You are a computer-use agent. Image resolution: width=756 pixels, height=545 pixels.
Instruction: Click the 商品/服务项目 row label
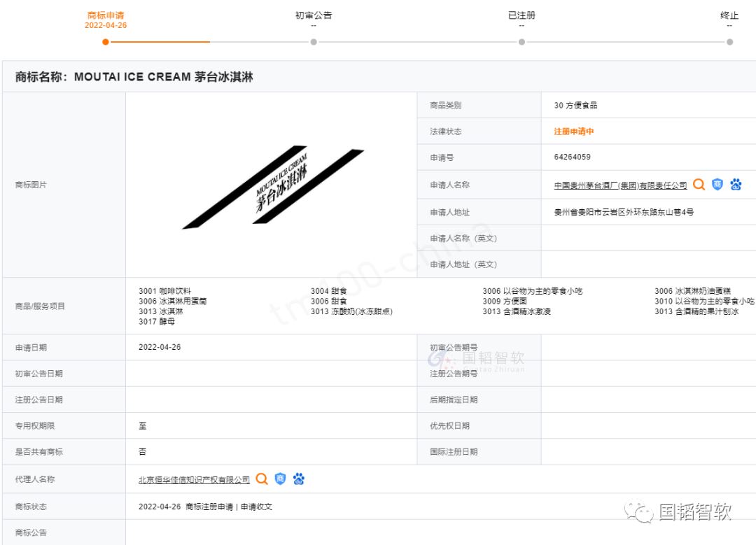tap(40, 306)
